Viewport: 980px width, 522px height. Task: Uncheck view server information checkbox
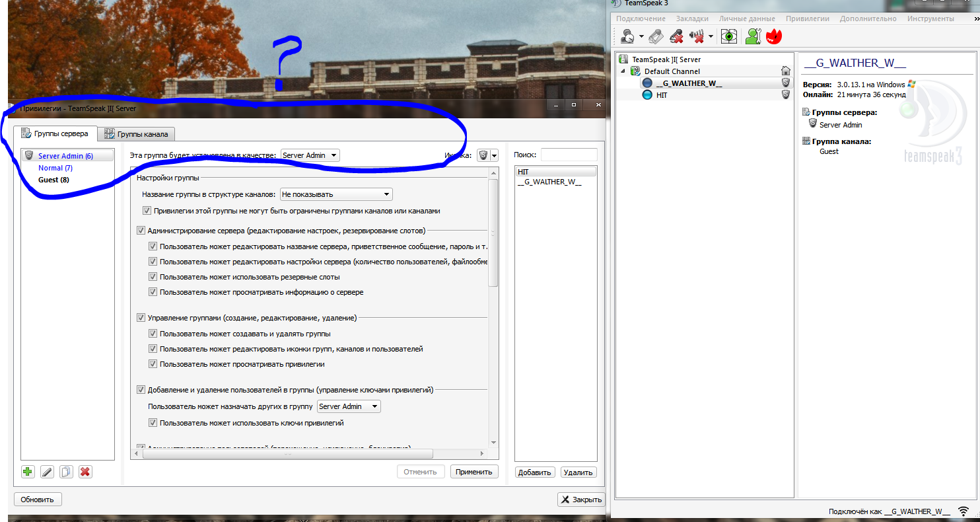click(x=153, y=292)
